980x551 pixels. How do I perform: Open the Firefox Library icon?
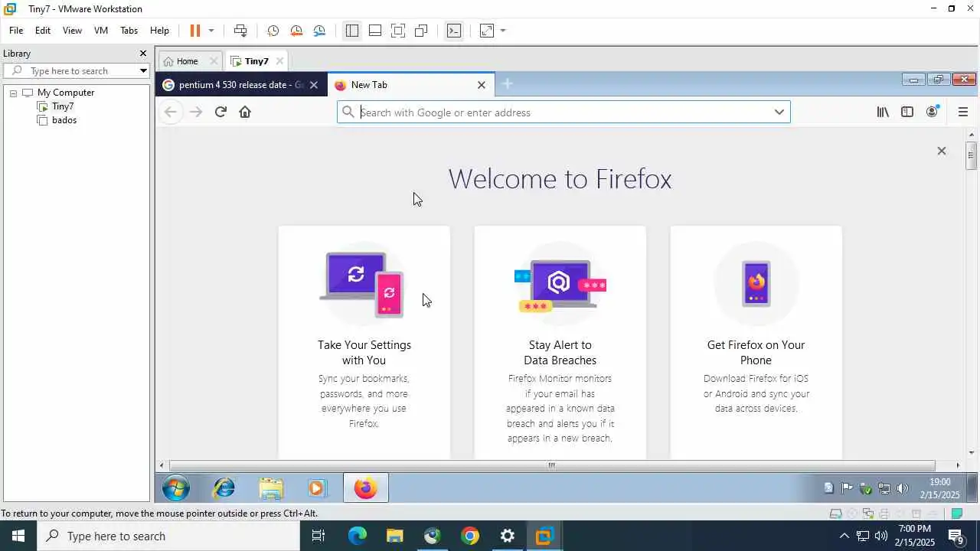883,112
